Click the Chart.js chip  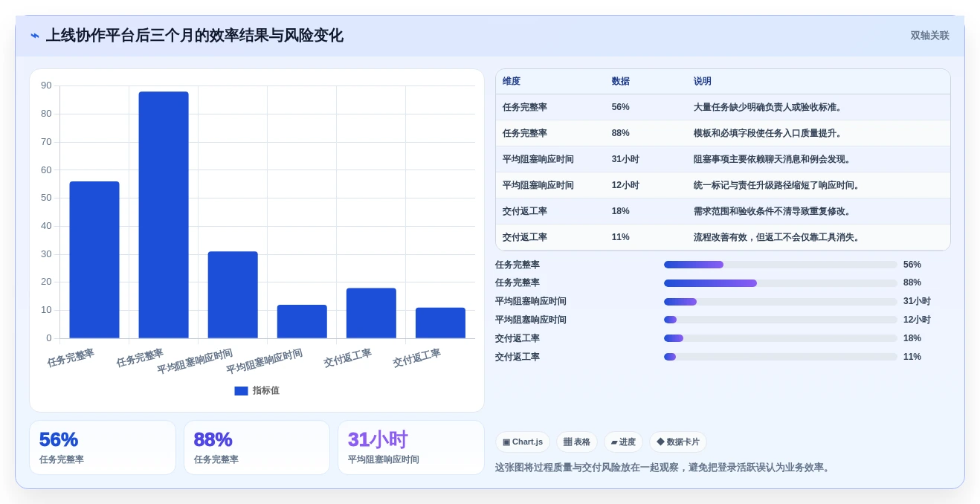coord(523,442)
